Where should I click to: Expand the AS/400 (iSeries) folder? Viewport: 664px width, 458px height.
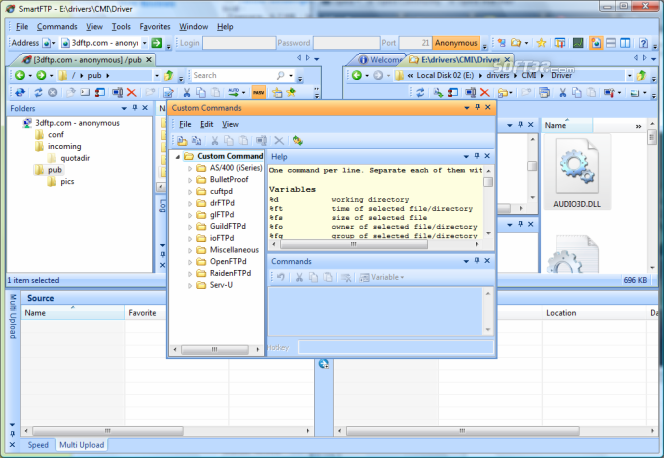[190, 168]
